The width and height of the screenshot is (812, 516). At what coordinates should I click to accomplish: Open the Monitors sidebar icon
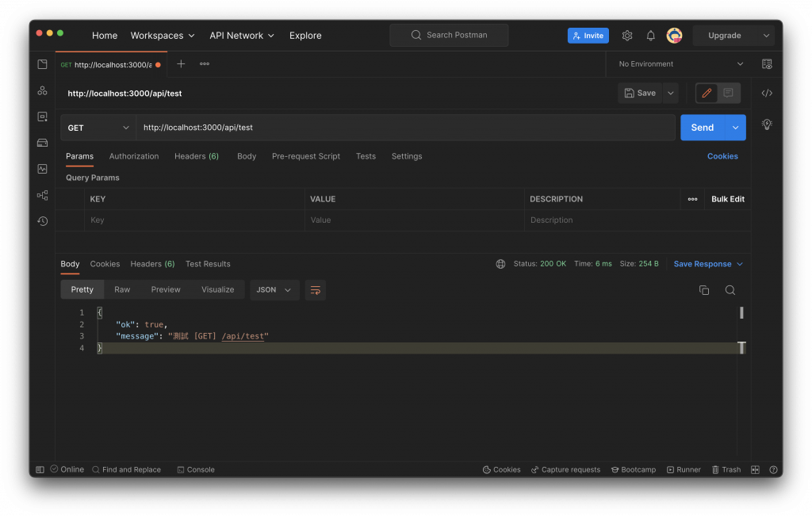(x=43, y=169)
